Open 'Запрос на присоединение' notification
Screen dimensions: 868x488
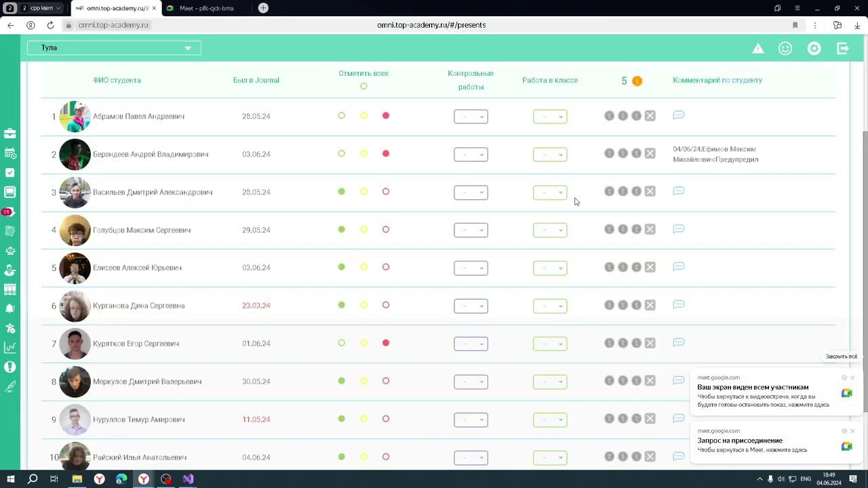775,441
